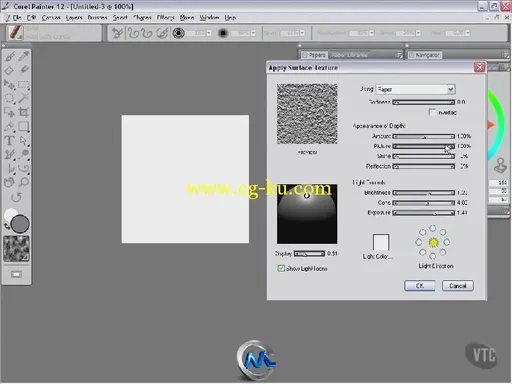Viewport: 512px width, 384px height.
Task: Click the Align to Path icon
Action: click(x=162, y=33)
